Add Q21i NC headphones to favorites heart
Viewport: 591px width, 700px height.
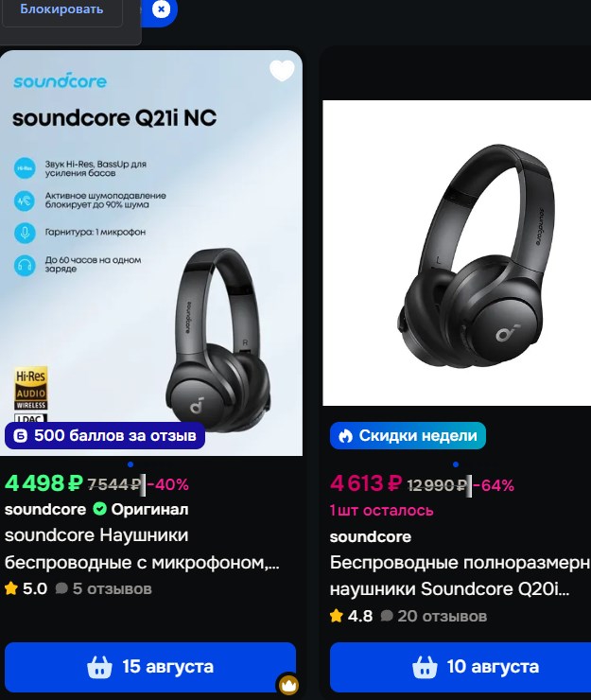pyautogui.click(x=282, y=71)
